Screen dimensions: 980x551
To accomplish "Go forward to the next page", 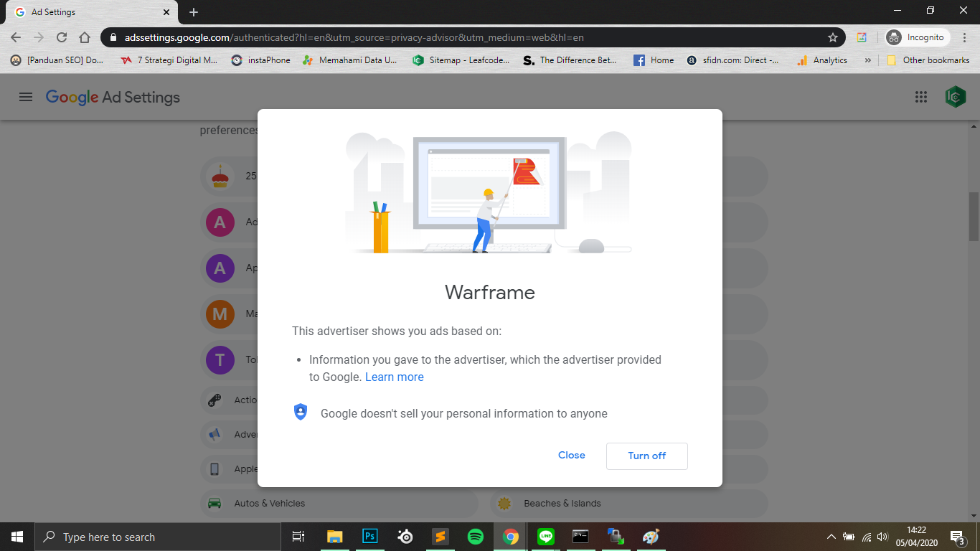I will coord(39,37).
